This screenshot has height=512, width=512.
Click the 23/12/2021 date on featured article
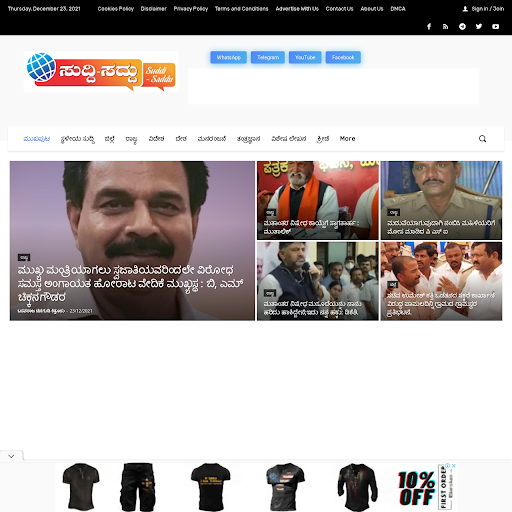[81, 311]
